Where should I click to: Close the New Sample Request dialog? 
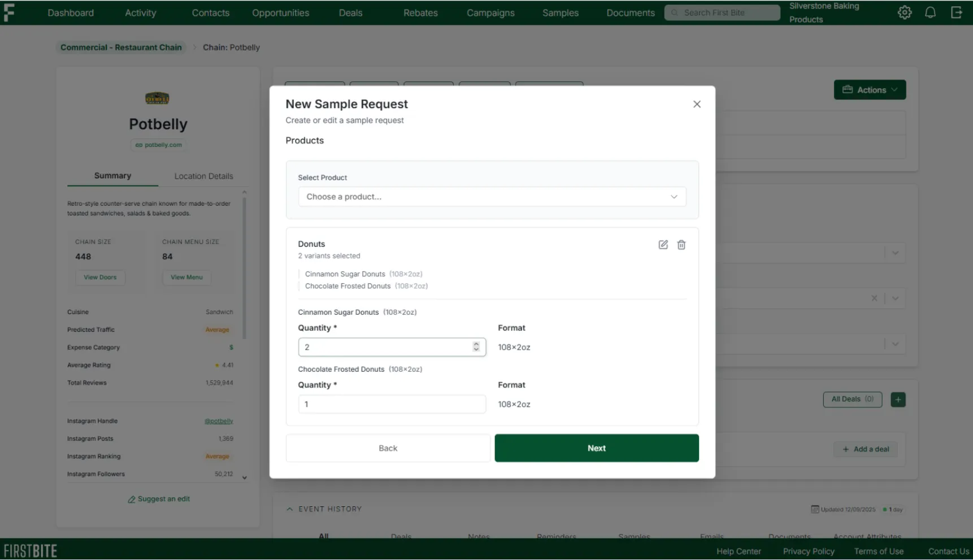tap(697, 104)
